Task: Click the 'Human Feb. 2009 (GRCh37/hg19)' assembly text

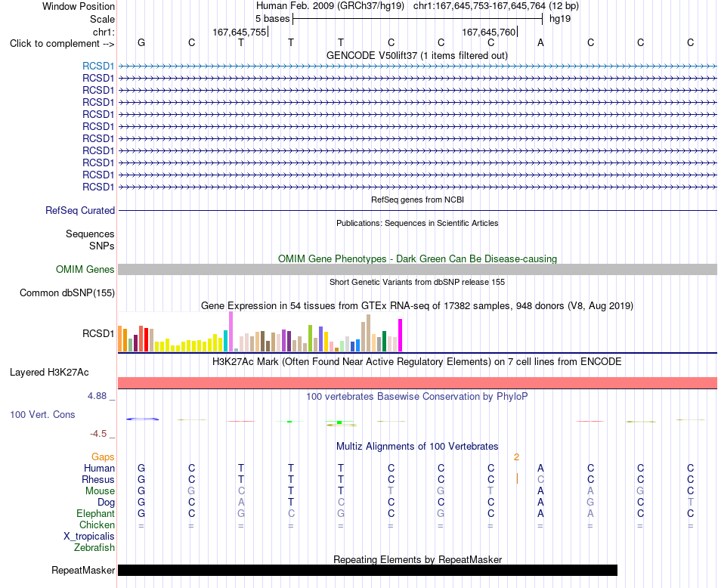Action: point(330,6)
